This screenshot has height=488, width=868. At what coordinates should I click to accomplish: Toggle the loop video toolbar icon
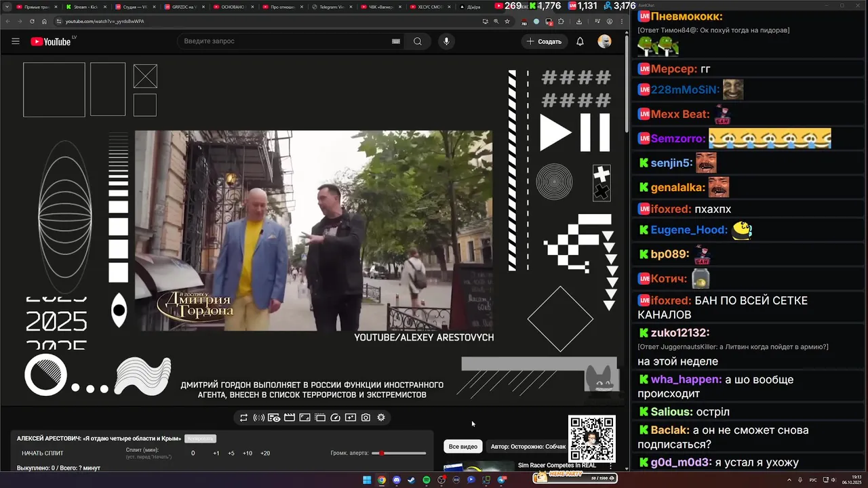click(x=243, y=418)
